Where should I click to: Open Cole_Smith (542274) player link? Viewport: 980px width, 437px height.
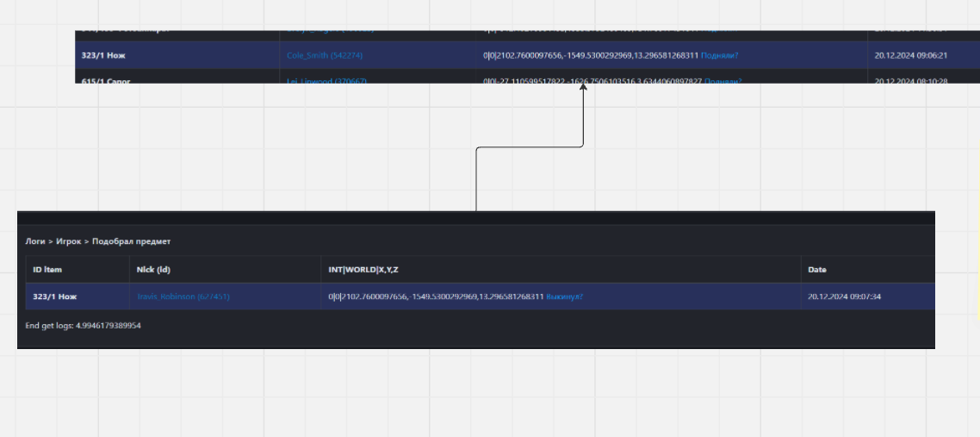point(324,55)
